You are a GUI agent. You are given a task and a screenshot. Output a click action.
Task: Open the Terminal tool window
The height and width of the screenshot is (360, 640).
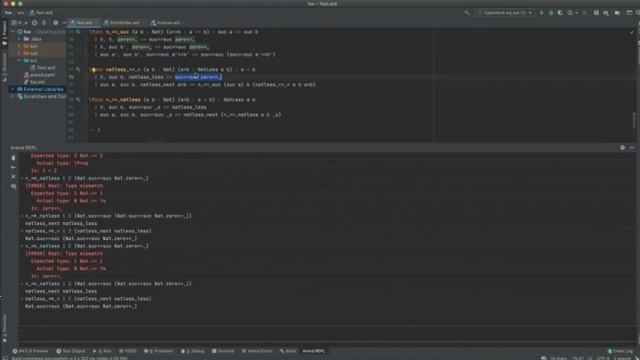(223, 351)
